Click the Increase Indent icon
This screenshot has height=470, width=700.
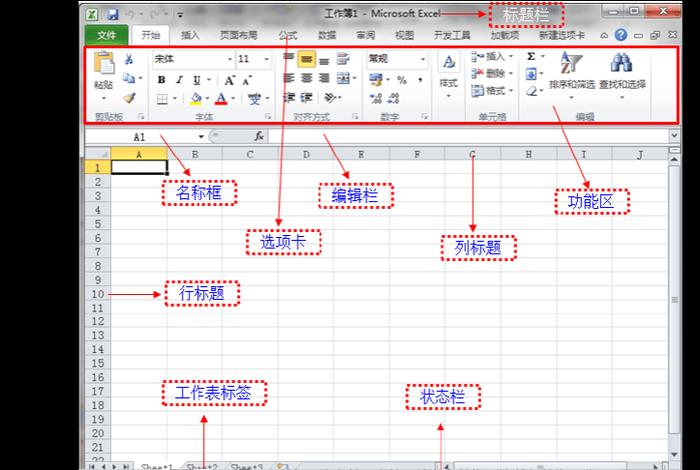click(306, 98)
